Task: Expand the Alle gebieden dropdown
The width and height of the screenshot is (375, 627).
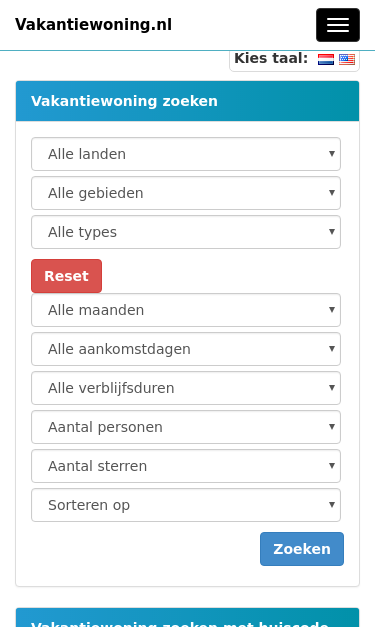Action: click(x=186, y=193)
